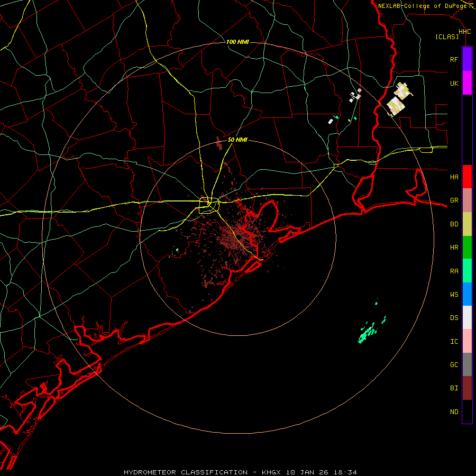Image resolution: width=476 pixels, height=476 pixels.
Task: Click the UK magenta legend swatch
Action: pyautogui.click(x=467, y=83)
